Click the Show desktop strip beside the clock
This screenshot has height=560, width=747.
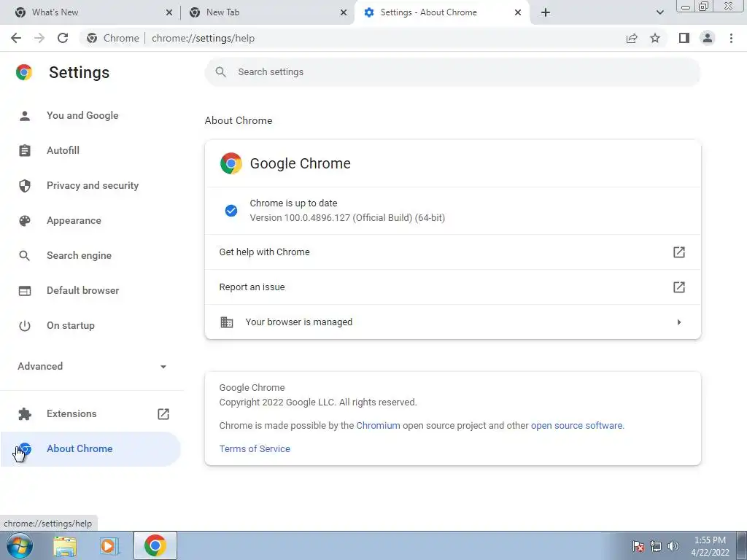point(742,545)
